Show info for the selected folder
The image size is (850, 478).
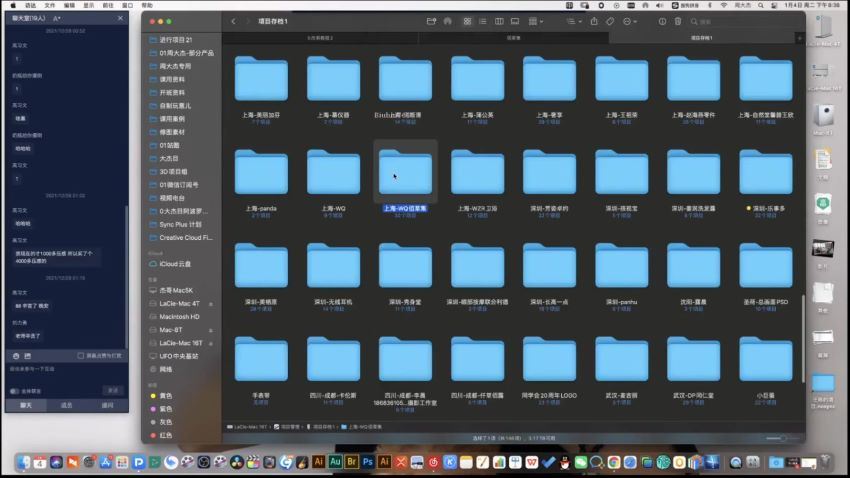point(662,22)
